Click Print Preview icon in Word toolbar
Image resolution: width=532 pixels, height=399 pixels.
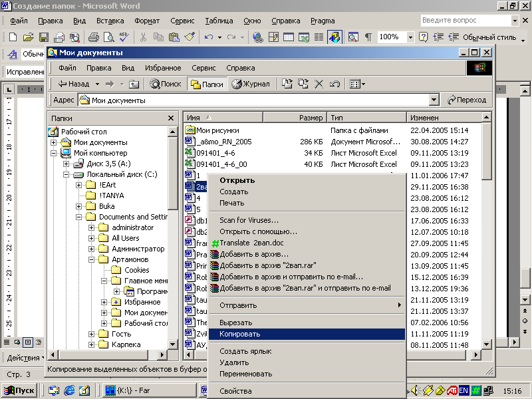(x=108, y=37)
